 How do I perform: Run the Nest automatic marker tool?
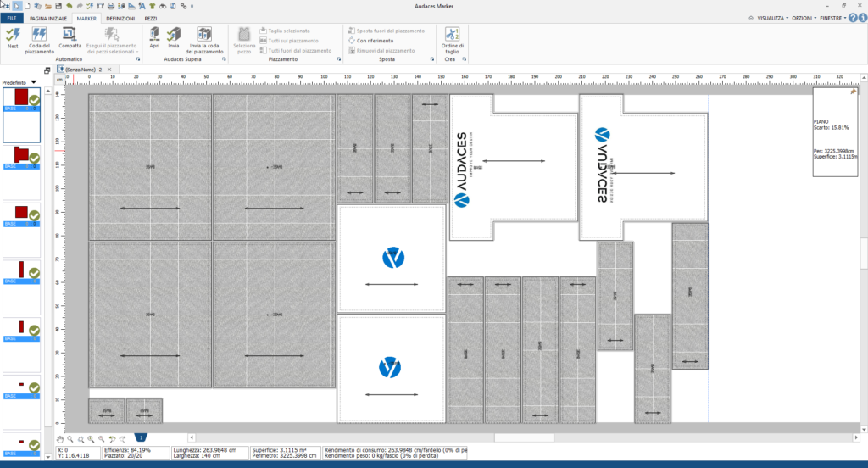pyautogui.click(x=13, y=38)
